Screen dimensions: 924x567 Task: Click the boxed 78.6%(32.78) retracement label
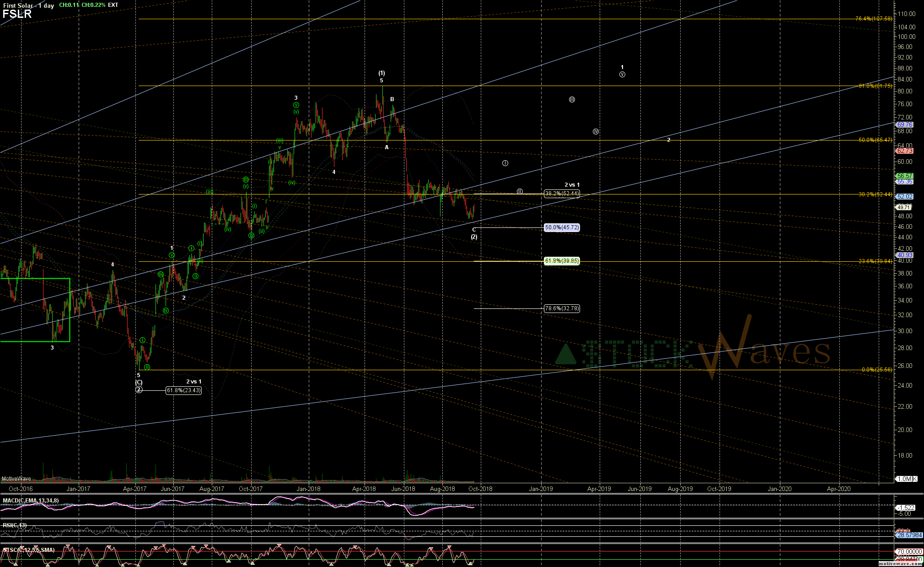562,308
